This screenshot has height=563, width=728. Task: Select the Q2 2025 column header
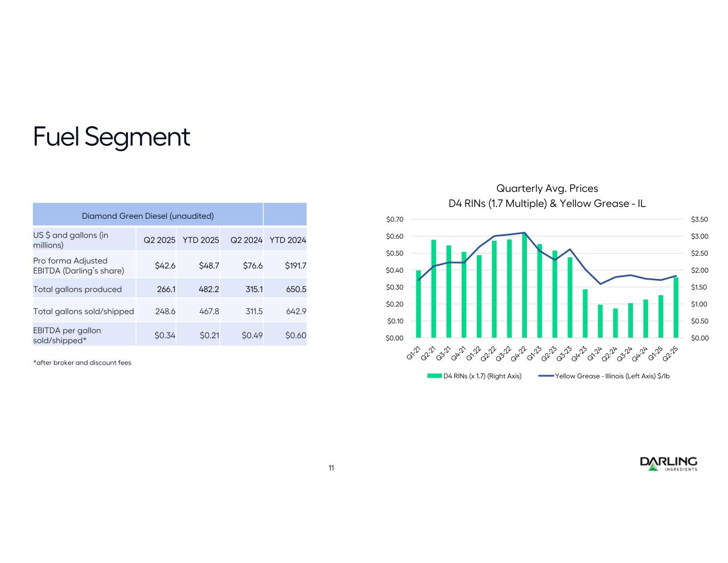click(x=159, y=240)
